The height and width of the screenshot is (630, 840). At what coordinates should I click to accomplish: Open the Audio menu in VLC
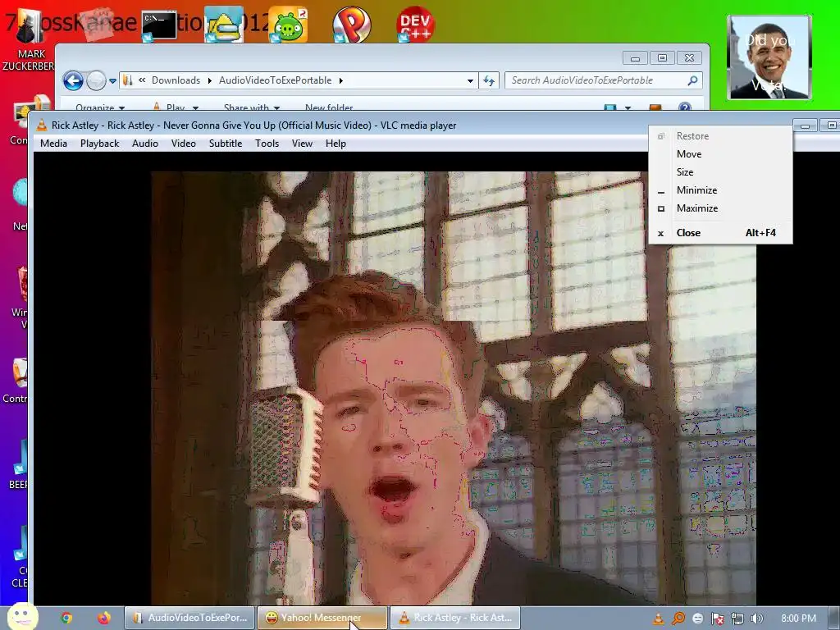pos(145,144)
